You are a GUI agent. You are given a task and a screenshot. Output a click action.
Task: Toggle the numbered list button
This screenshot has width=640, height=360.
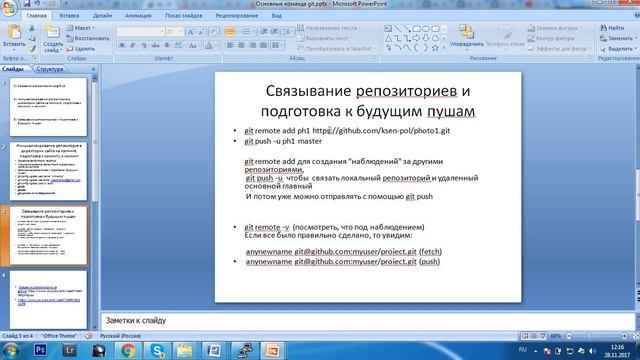pyautogui.click(x=247, y=32)
